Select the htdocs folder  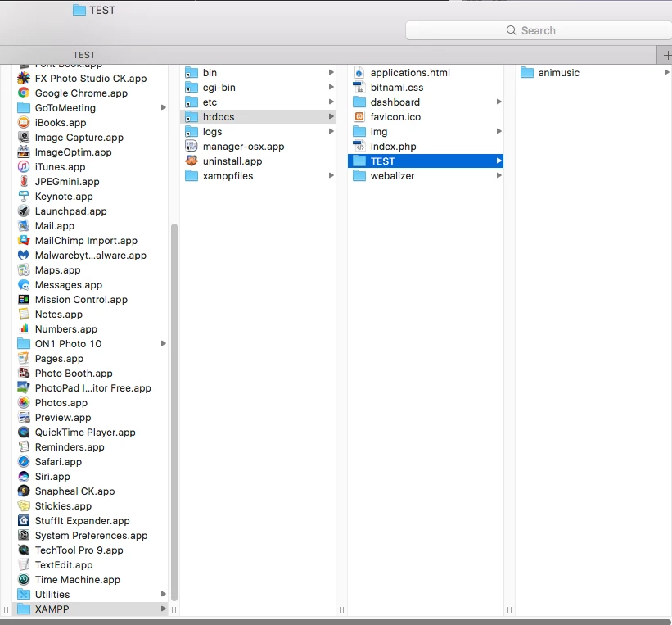pyautogui.click(x=258, y=116)
